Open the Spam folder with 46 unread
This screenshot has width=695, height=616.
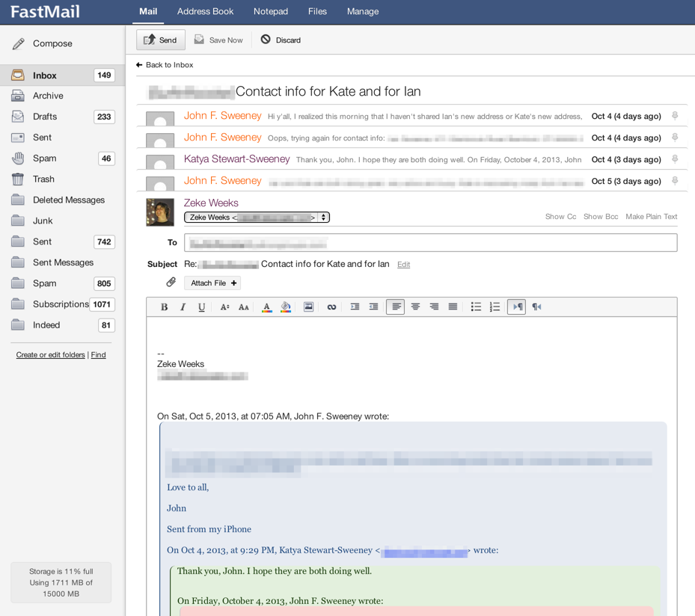(x=63, y=158)
